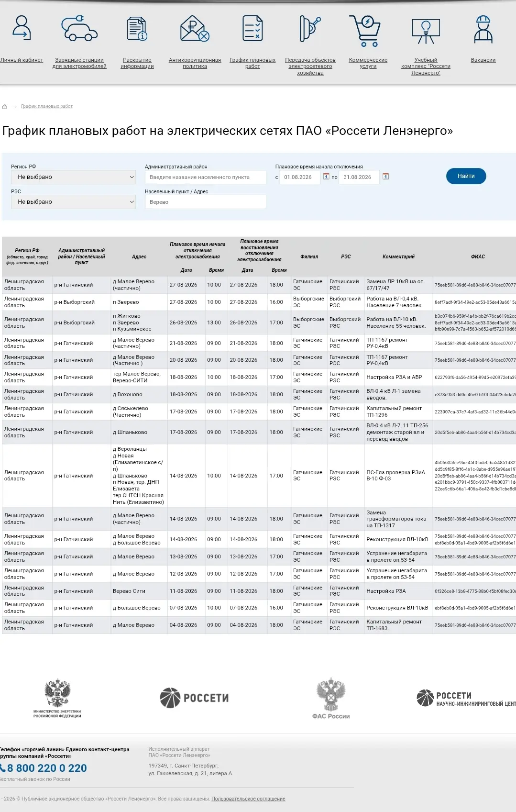
Task: Click the Адрес column header
Action: click(x=139, y=257)
